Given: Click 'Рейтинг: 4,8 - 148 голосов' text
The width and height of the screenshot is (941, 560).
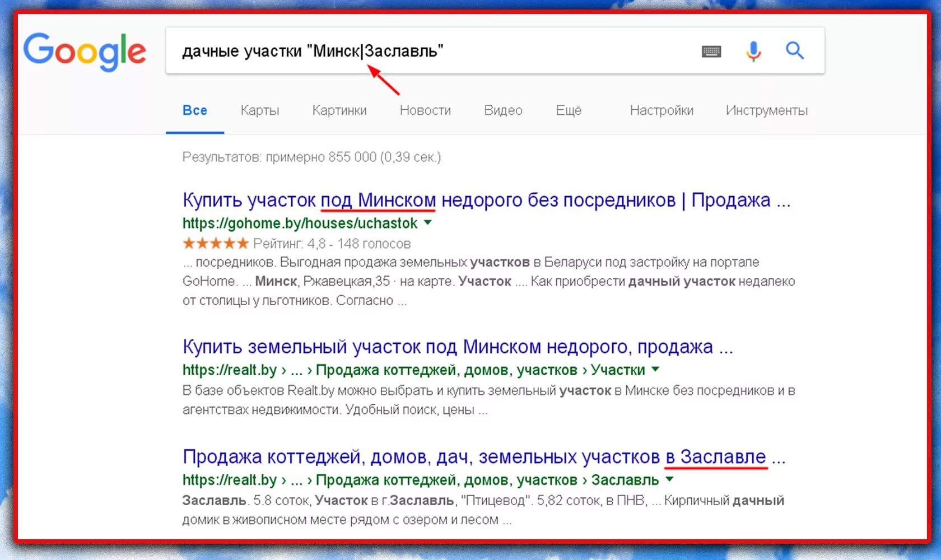Looking at the screenshot, I should click(332, 244).
